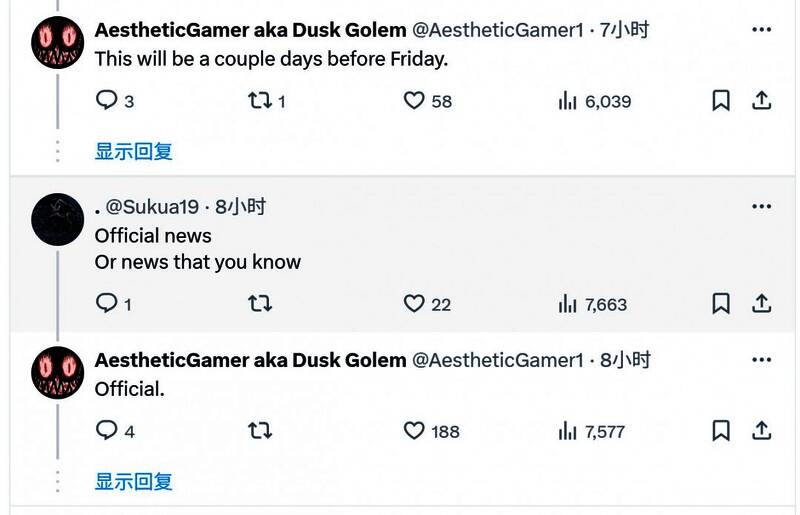View analytics showing 7,663 views

coord(593,304)
